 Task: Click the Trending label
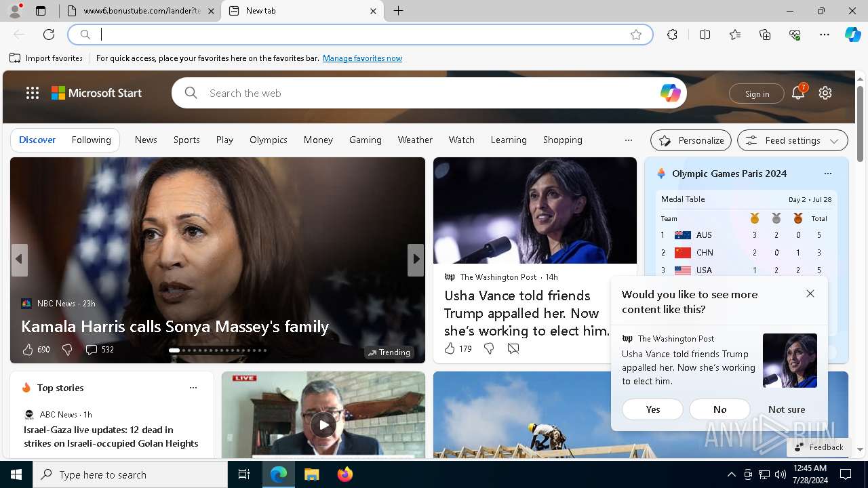(389, 352)
